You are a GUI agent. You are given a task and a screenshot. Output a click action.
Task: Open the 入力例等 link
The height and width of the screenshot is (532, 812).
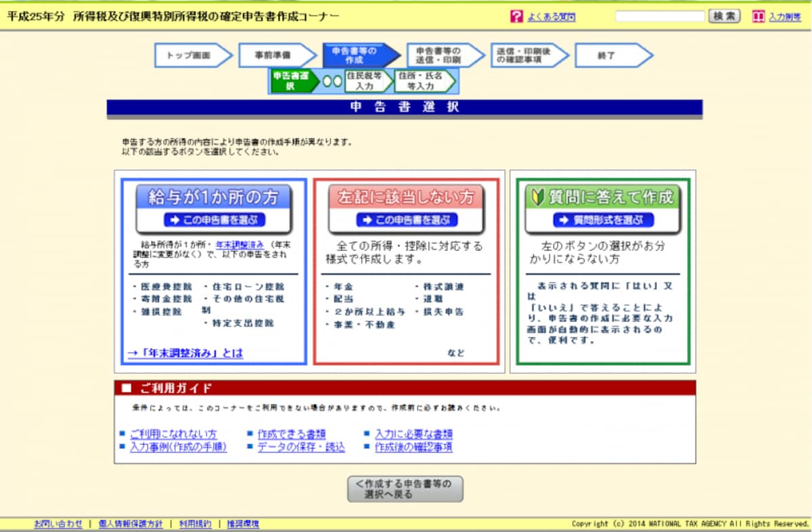click(785, 17)
